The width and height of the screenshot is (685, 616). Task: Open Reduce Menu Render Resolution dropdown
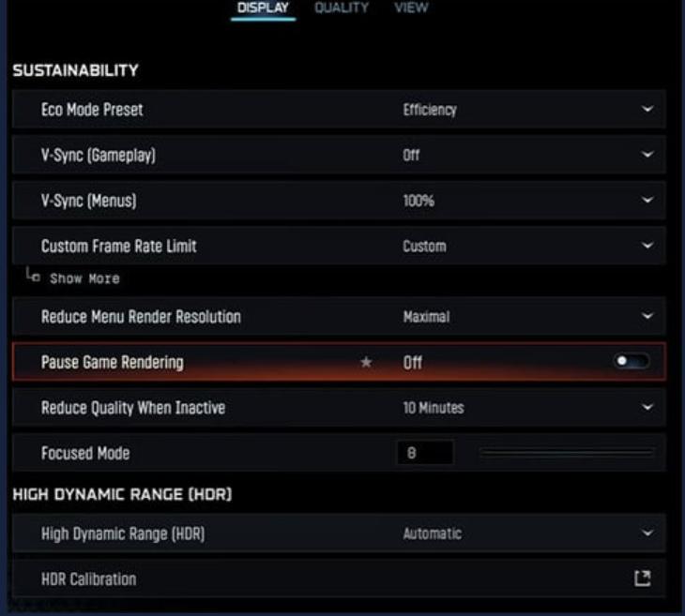[x=647, y=317]
